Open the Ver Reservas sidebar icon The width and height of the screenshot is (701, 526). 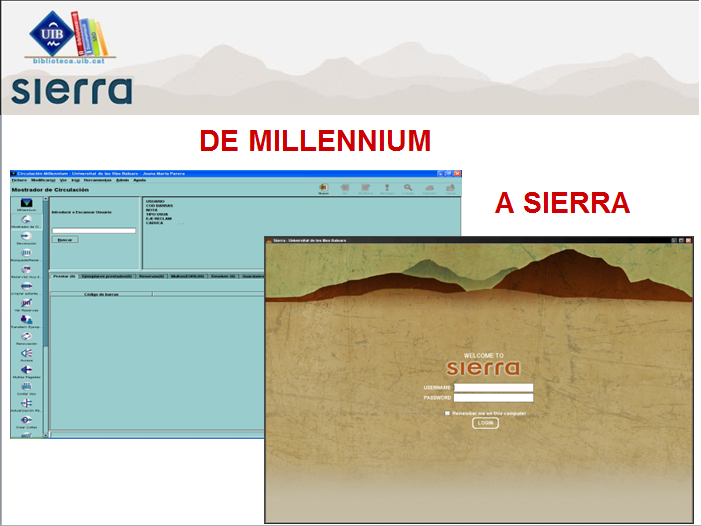(x=26, y=304)
